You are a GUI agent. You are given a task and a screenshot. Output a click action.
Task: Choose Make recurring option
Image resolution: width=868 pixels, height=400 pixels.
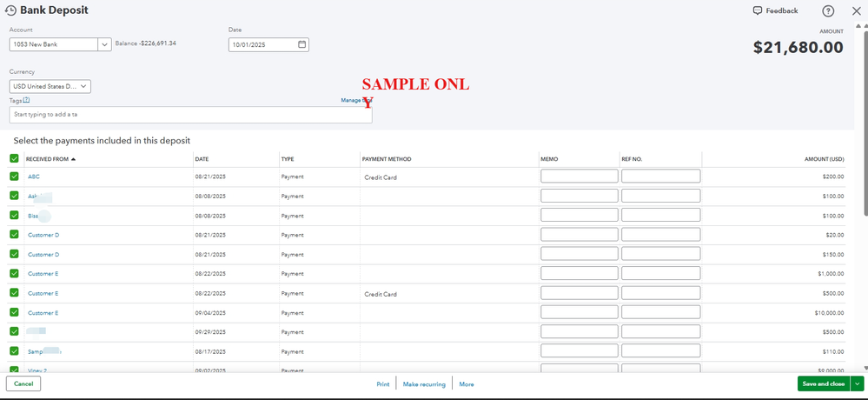pyautogui.click(x=424, y=384)
